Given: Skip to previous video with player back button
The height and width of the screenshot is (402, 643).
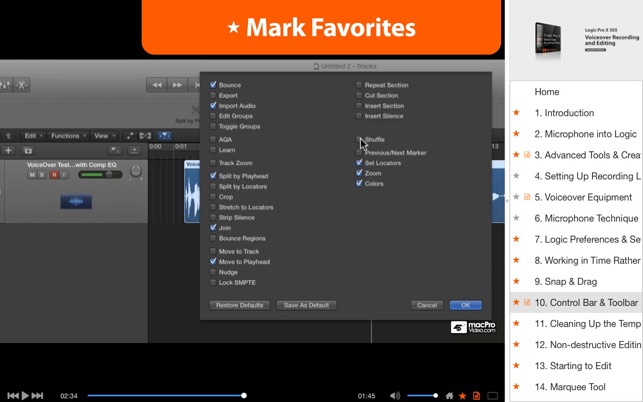Looking at the screenshot, I should [13, 395].
